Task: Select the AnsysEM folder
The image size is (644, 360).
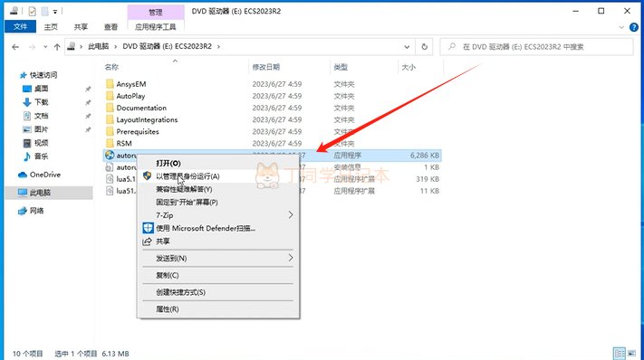Action: pos(131,84)
